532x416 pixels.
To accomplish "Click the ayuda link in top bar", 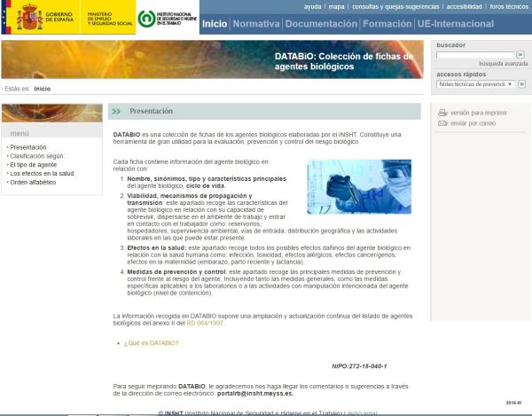I will [312, 6].
